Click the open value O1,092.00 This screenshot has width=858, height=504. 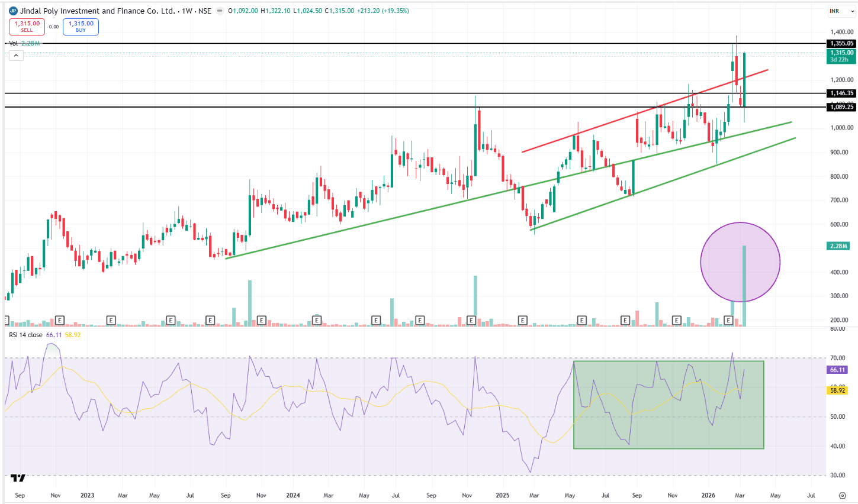pyautogui.click(x=243, y=11)
